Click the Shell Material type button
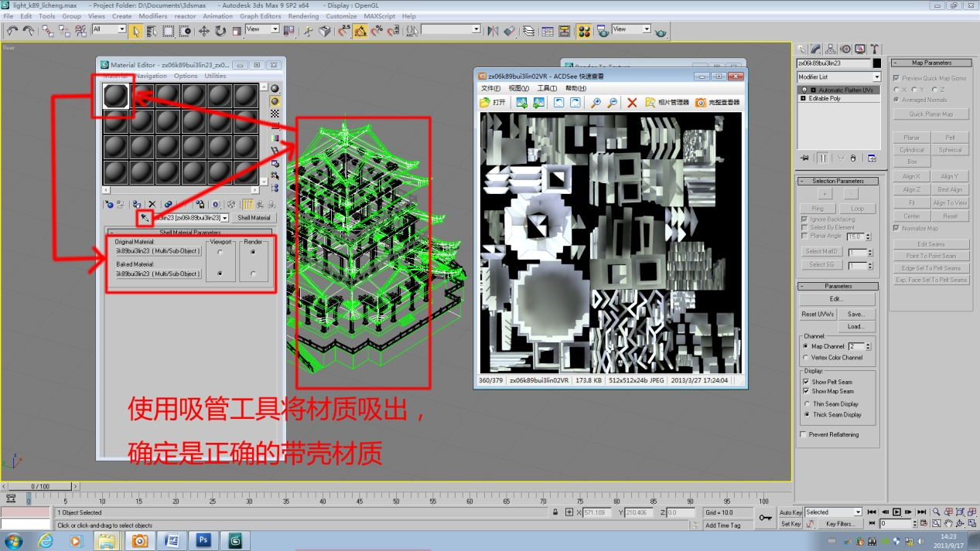Image resolution: width=980 pixels, height=551 pixels. [x=254, y=218]
